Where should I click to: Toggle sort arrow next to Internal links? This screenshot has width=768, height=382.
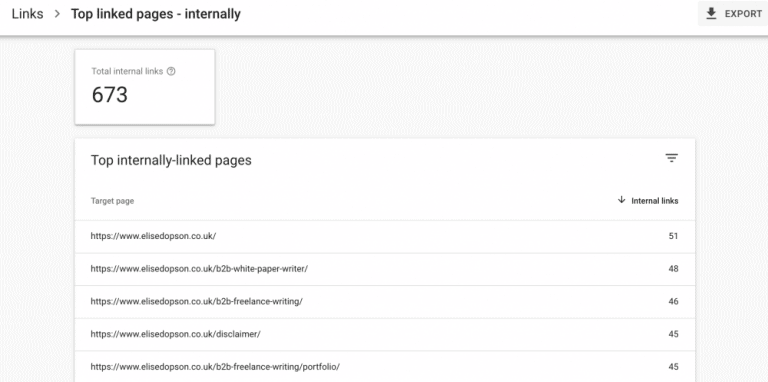(622, 200)
